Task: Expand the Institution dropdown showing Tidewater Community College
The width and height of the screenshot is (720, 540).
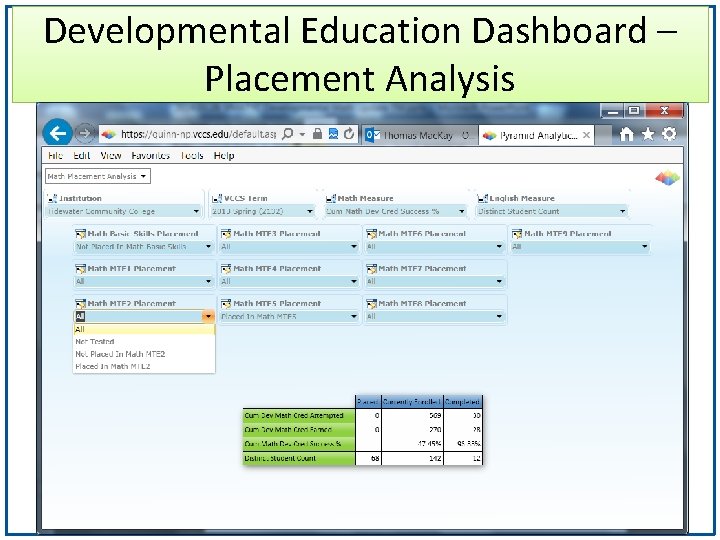Action: pos(196,211)
